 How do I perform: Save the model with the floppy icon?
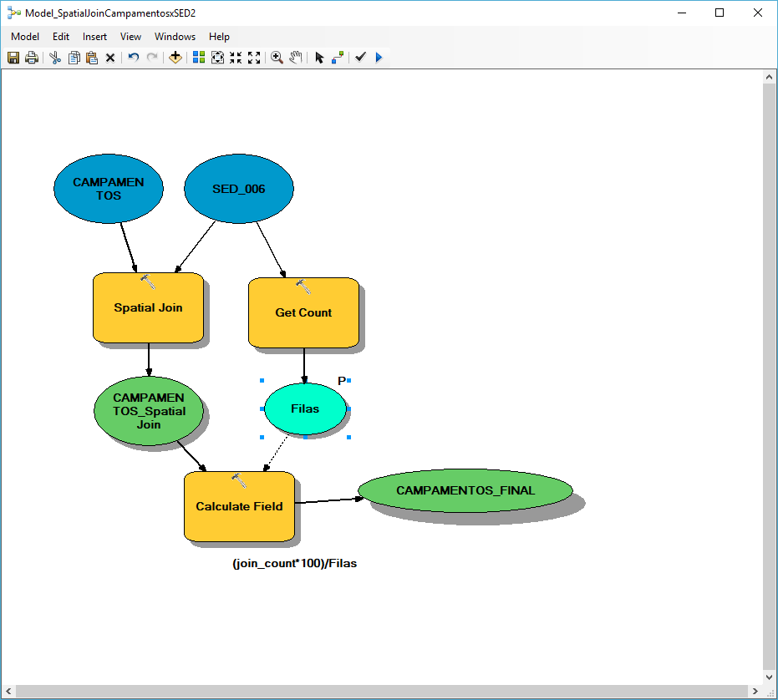[x=13, y=58]
